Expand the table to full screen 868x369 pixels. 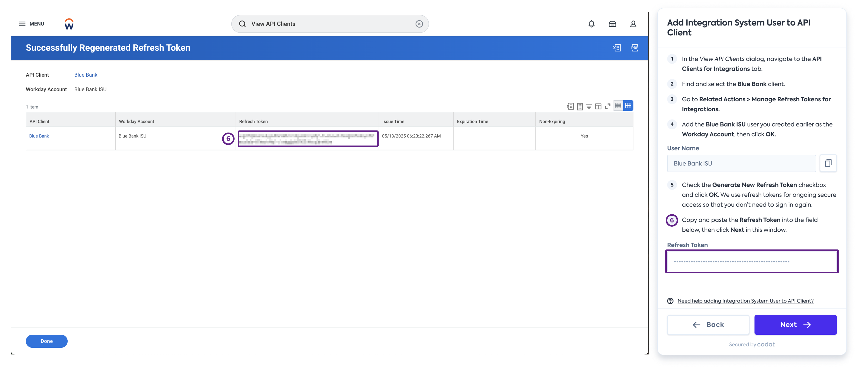(607, 106)
